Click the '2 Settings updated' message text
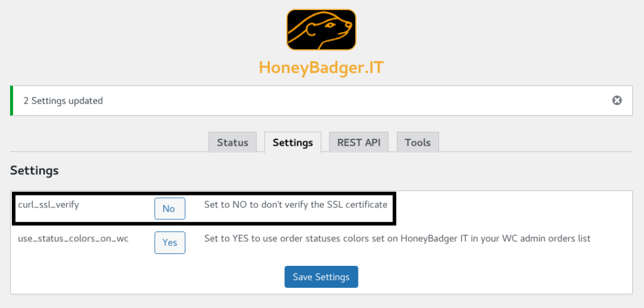The image size is (644, 308). [63, 101]
